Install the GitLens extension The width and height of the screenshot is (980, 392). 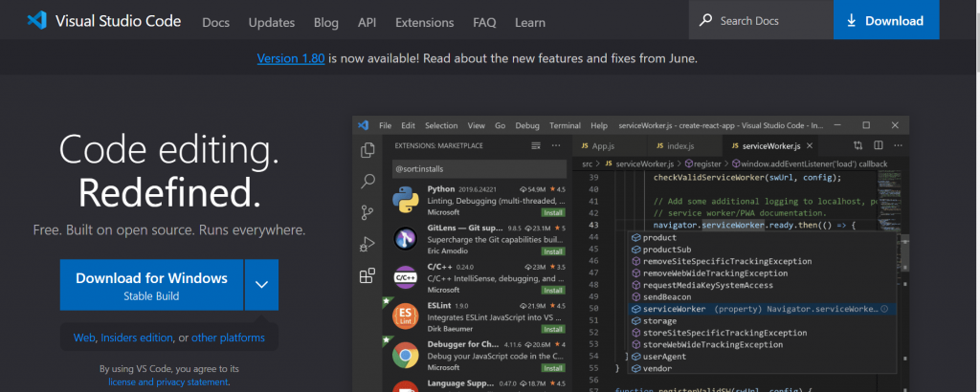[x=553, y=251]
